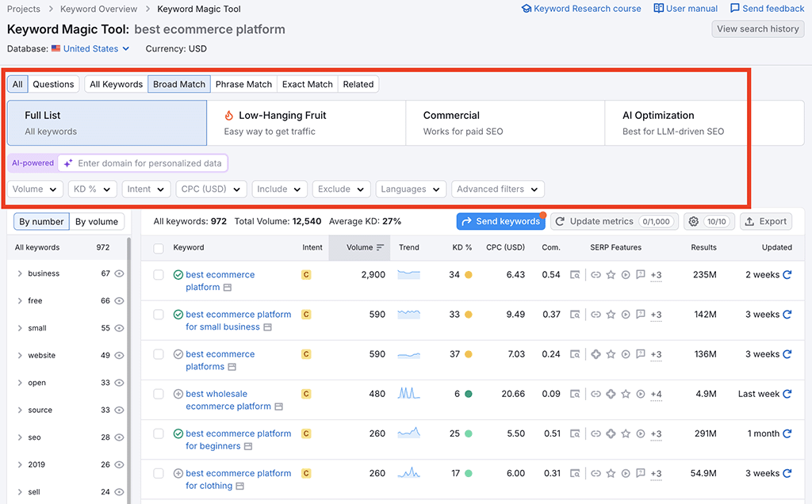Viewport: 812px width, 504px height.
Task: Open the Volume filter dropdown
Action: pos(35,189)
